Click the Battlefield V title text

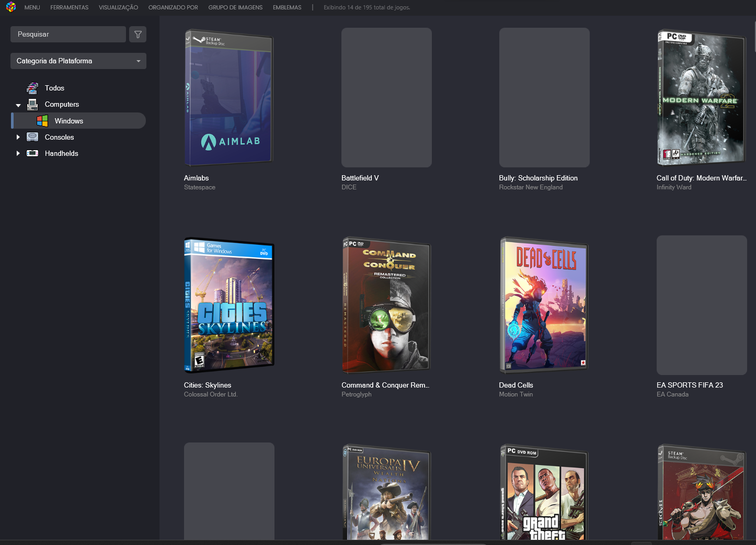pos(360,178)
